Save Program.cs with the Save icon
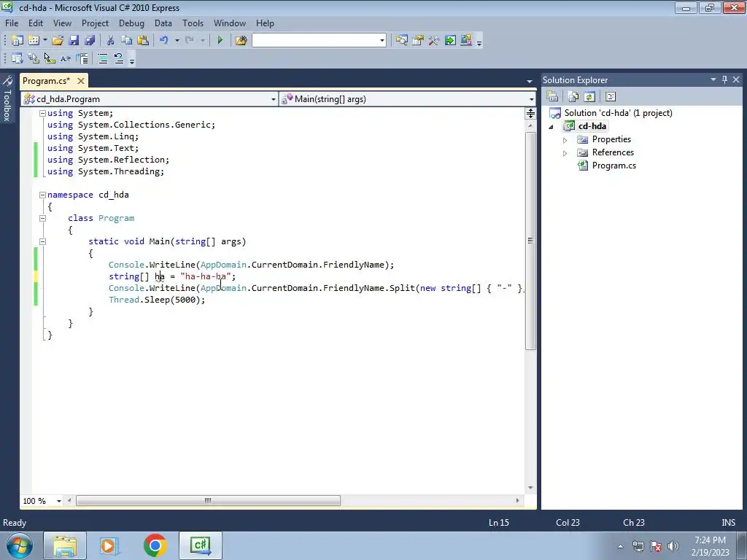Image resolution: width=747 pixels, height=560 pixels. (x=74, y=41)
